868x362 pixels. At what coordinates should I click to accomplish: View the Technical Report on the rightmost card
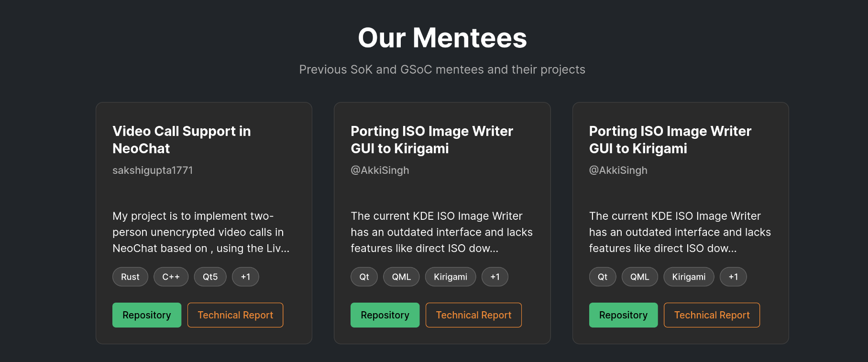pyautogui.click(x=712, y=315)
